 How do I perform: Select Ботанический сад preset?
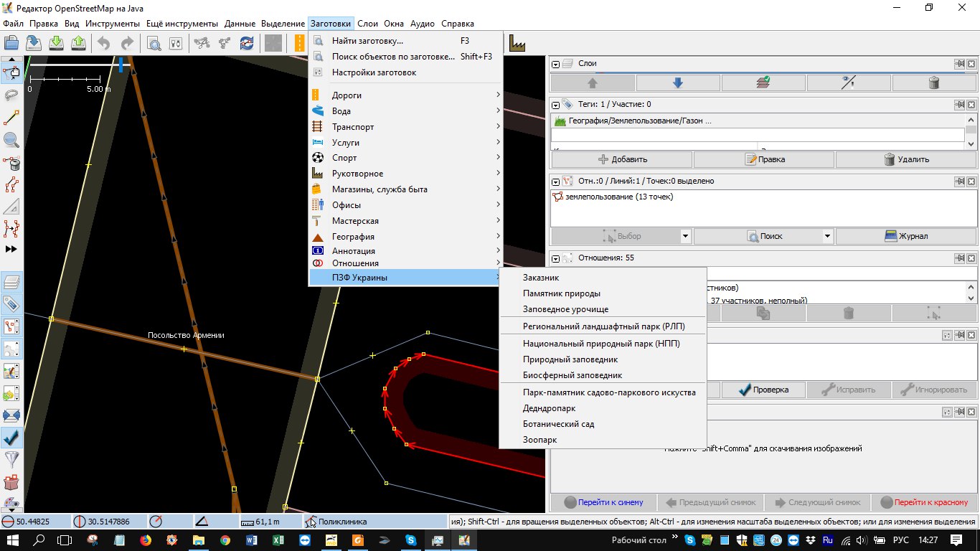tap(603, 424)
